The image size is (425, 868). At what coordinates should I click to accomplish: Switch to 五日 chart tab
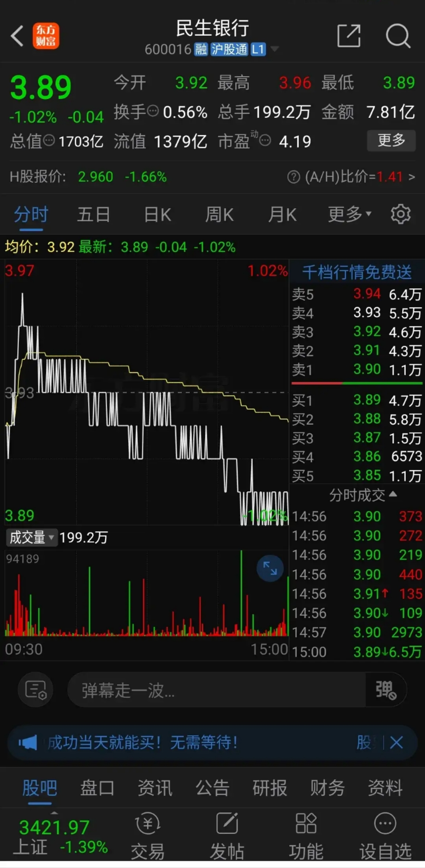[94, 215]
